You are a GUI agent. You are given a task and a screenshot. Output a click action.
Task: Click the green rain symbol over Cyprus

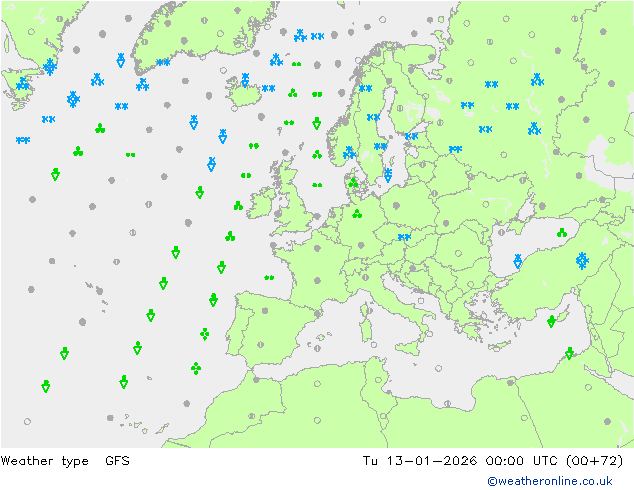pyautogui.click(x=552, y=321)
